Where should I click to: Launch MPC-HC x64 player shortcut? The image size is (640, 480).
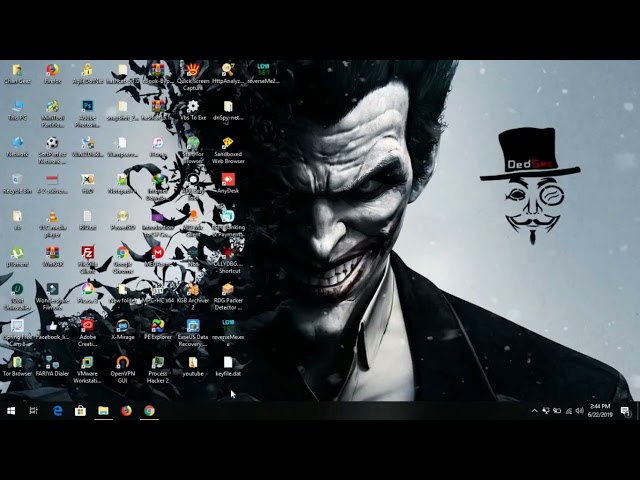pyautogui.click(x=158, y=293)
